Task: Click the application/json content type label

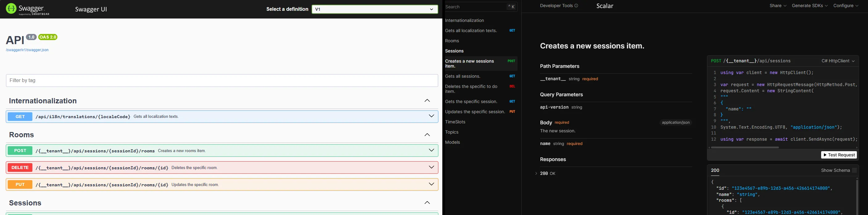Action: (676, 122)
